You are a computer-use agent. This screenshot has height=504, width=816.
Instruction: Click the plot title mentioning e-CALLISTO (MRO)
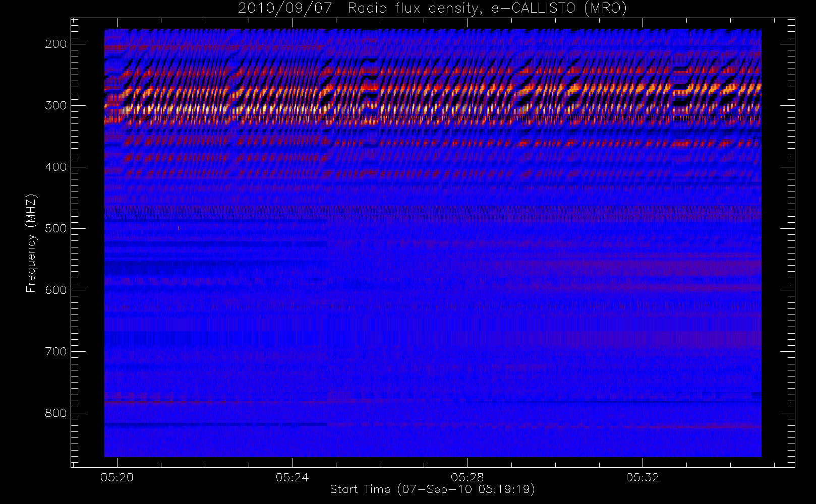[x=432, y=8]
